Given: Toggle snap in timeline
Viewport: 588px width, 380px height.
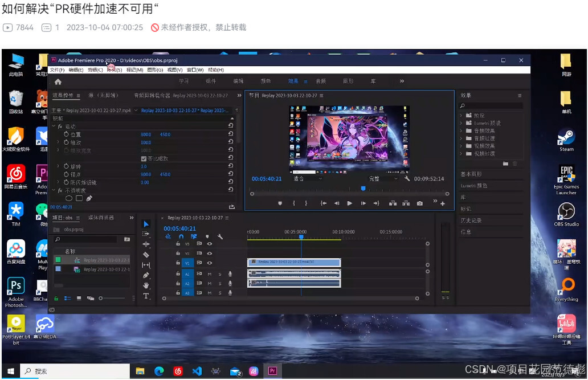Looking at the screenshot, I should tap(181, 236).
